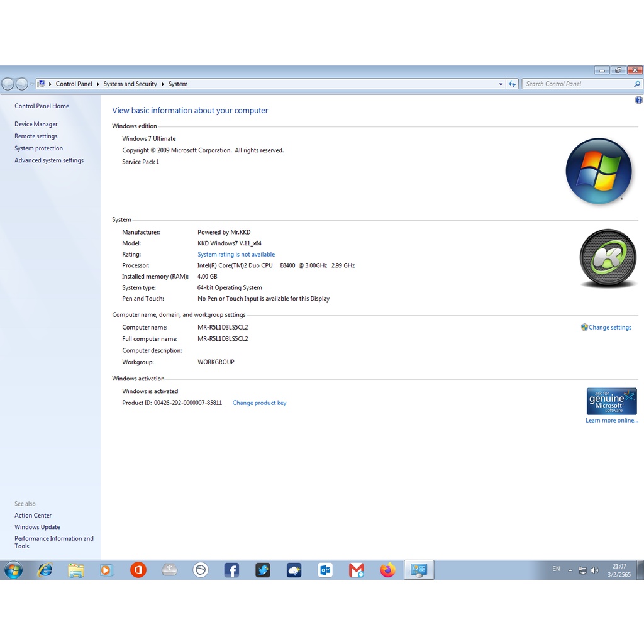The width and height of the screenshot is (644, 644).
Task: Open Gmail from the taskbar
Action: click(357, 570)
